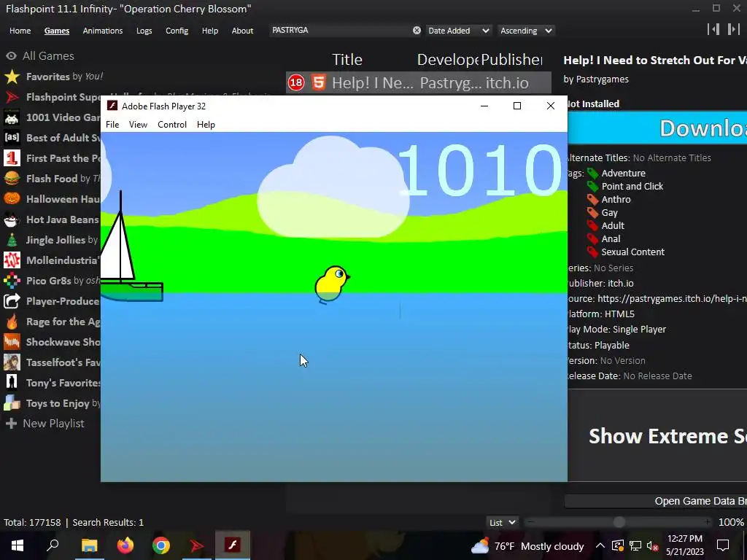This screenshot has height=560, width=747.
Task: Click the Anthro tag
Action: click(x=616, y=200)
